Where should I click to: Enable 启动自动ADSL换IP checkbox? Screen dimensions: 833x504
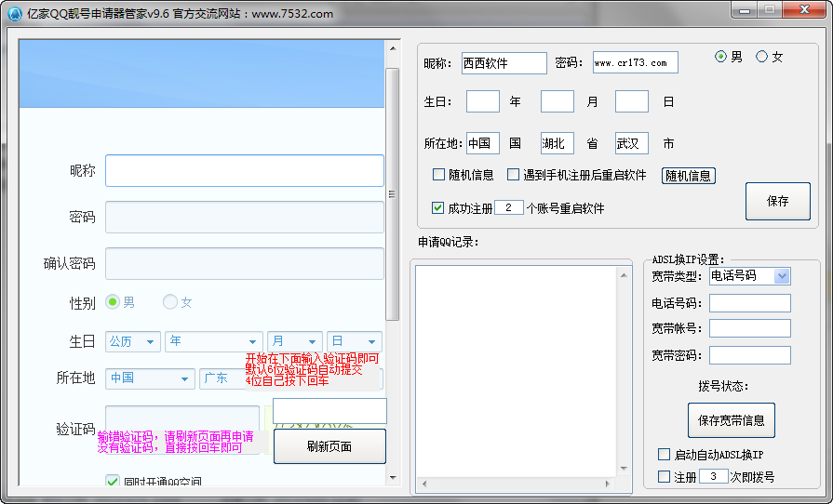tap(664, 454)
